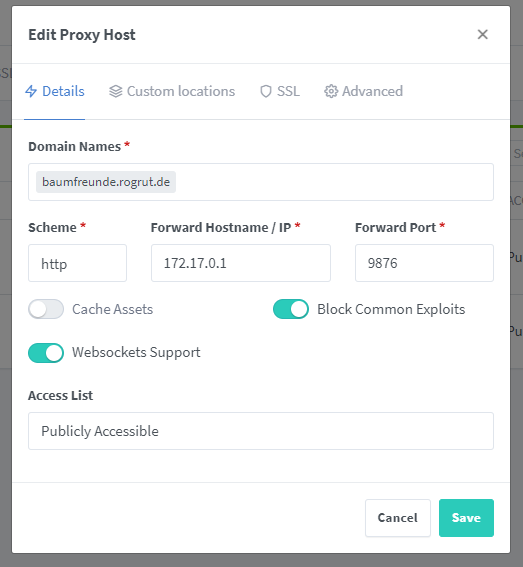Viewport: 523px width, 567px height.
Task: Disable Block Common Exploits switch
Action: tap(291, 309)
